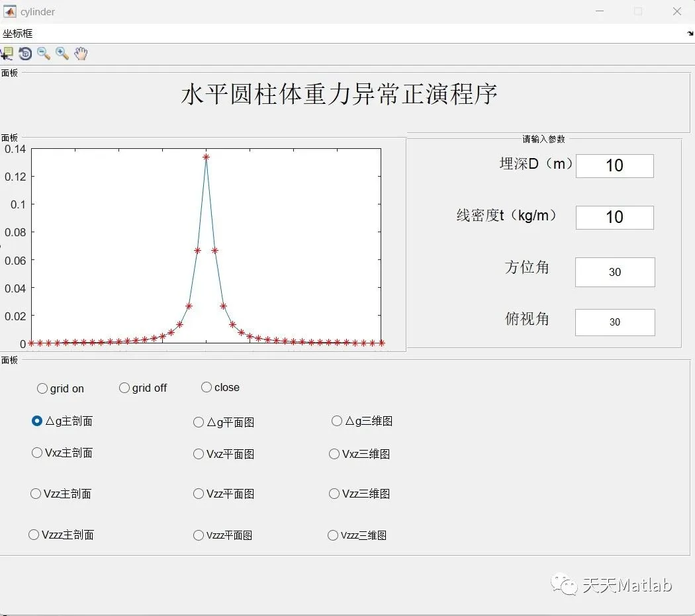695x616 pixels.
Task: Click the 0.08 y-axis tick label
Action: tap(15, 233)
